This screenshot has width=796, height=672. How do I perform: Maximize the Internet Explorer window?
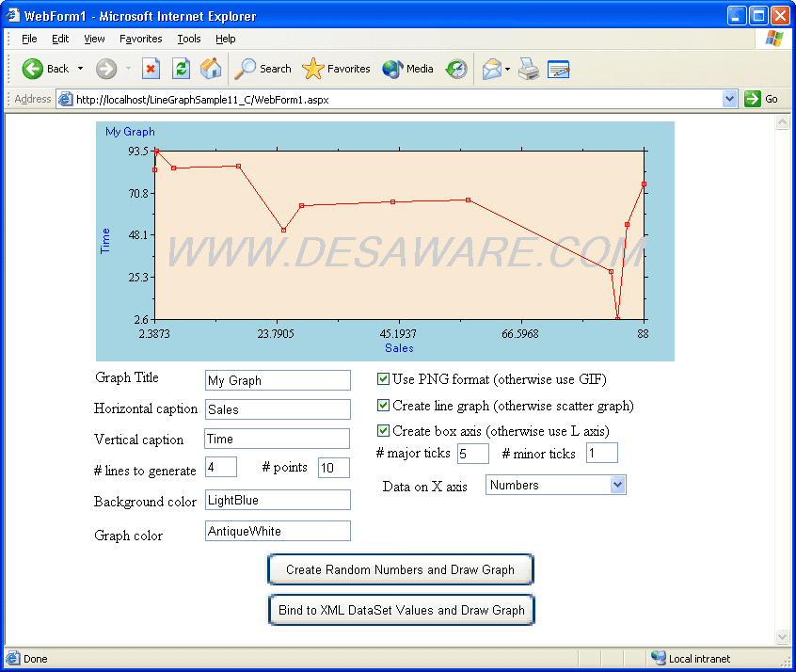coord(758,16)
